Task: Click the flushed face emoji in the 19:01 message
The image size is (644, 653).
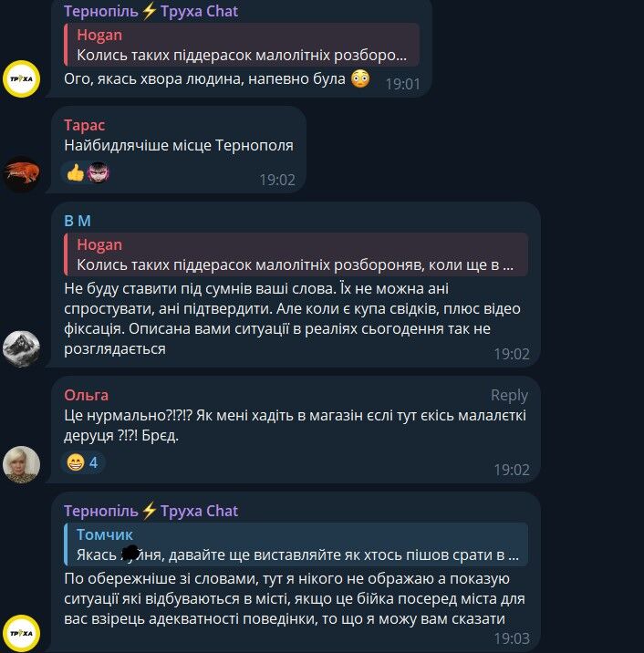Action: coord(360,78)
